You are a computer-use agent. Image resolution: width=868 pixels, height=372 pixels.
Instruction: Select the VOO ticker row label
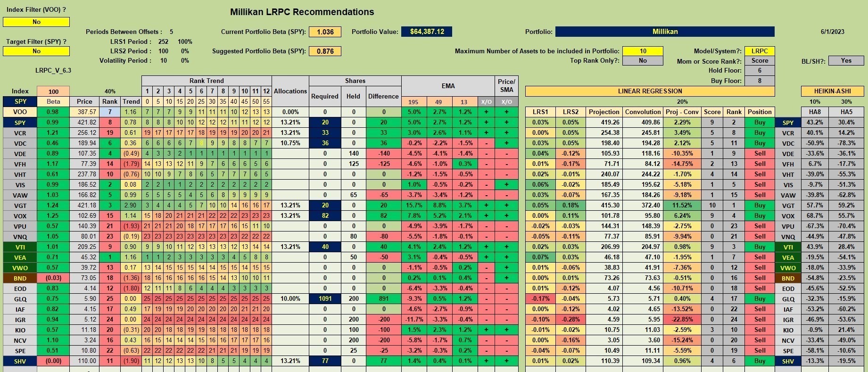coord(20,112)
